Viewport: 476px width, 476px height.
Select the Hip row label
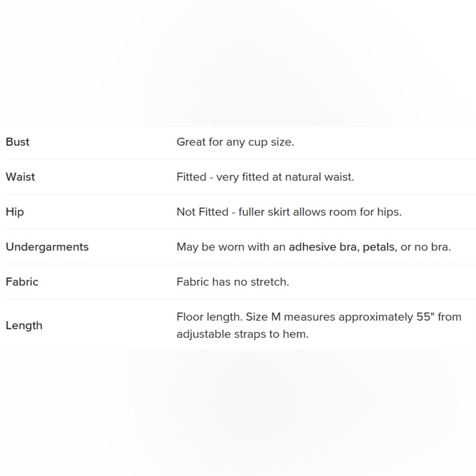15,212
